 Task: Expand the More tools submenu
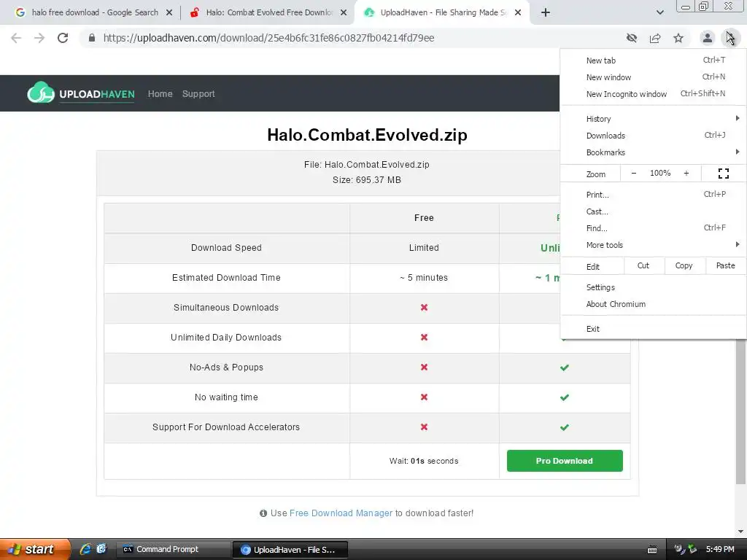653,245
